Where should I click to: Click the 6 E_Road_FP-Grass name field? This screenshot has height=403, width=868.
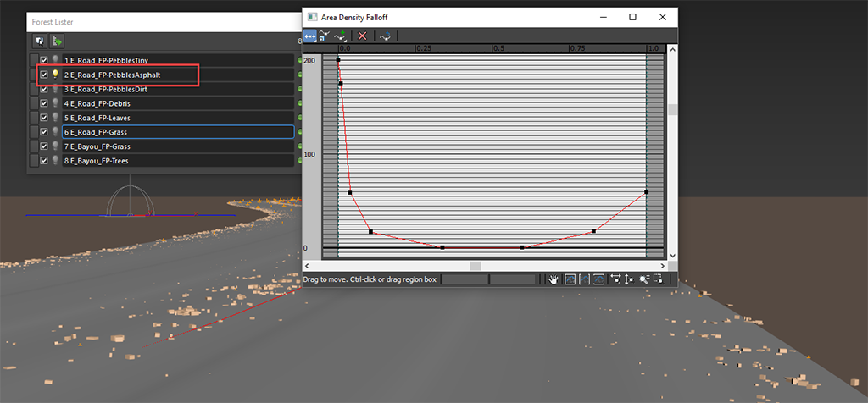[x=177, y=132]
